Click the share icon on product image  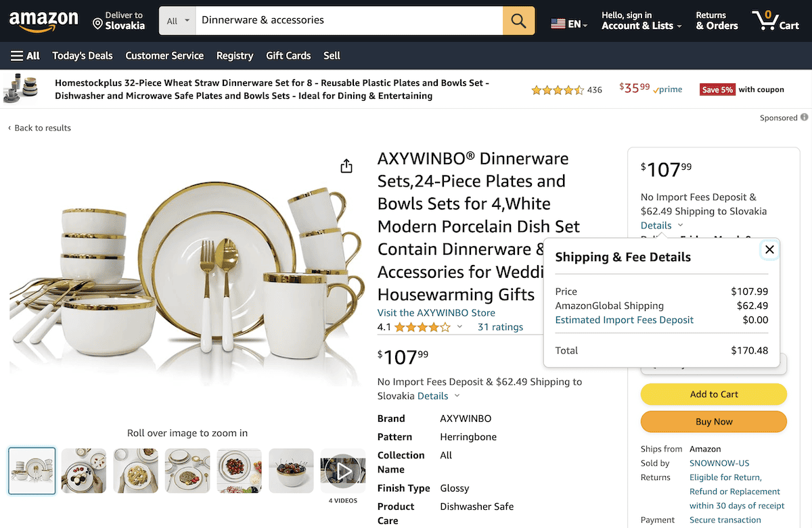(346, 166)
